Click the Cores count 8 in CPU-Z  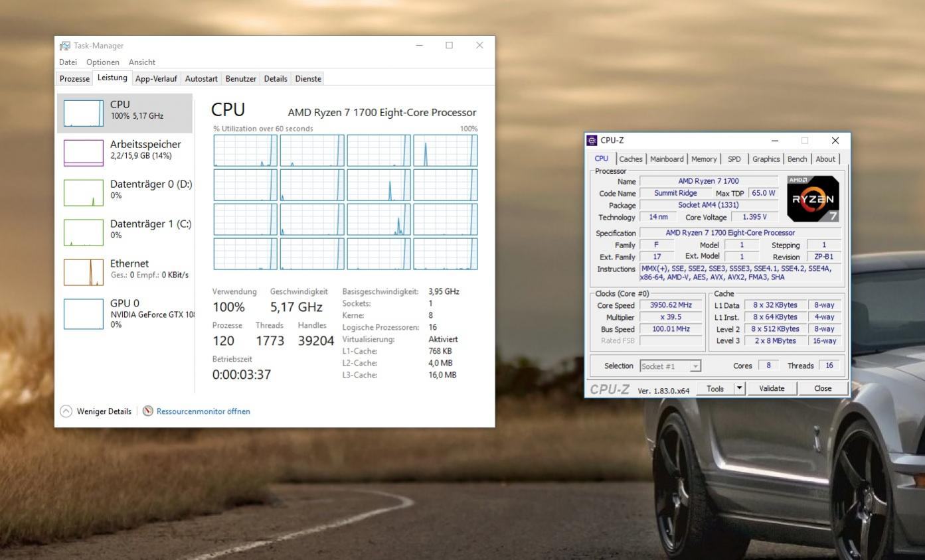[x=768, y=366]
